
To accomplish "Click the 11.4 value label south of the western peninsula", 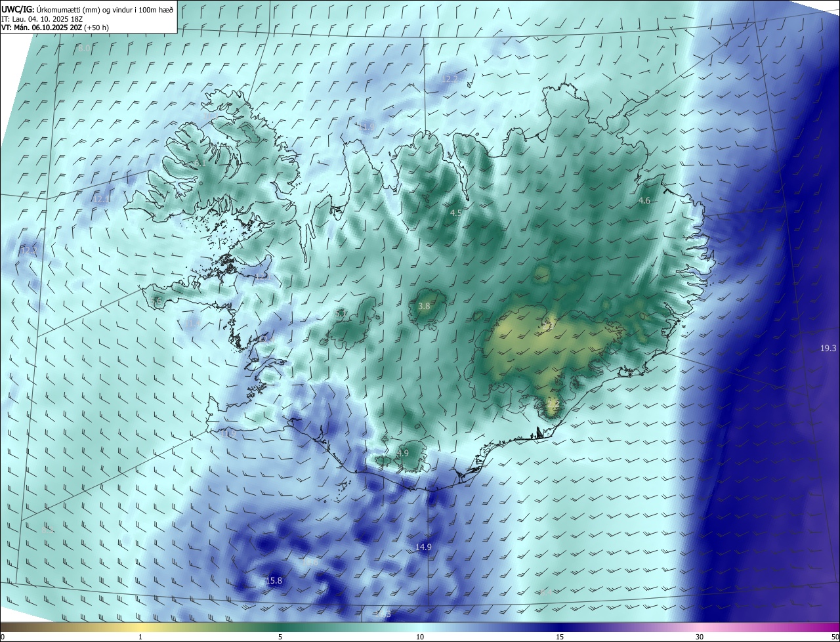I will [x=192, y=323].
